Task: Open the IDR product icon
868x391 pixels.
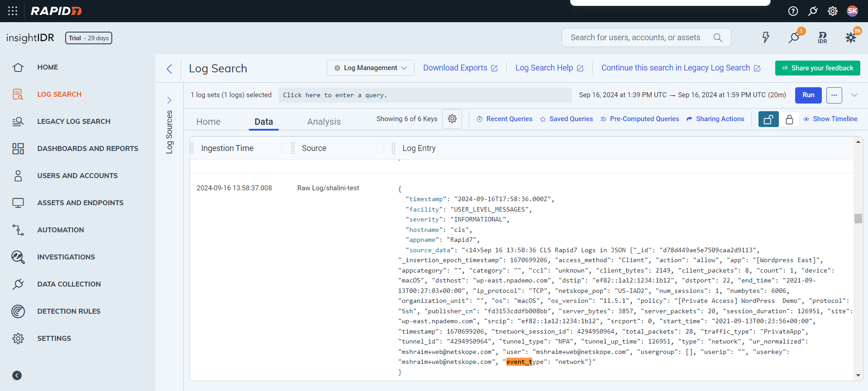Action: [822, 38]
